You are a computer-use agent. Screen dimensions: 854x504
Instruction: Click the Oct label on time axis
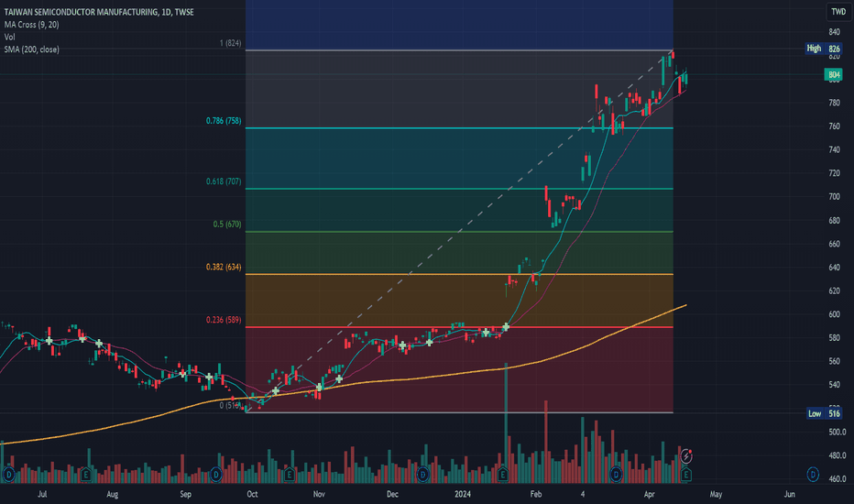click(252, 494)
